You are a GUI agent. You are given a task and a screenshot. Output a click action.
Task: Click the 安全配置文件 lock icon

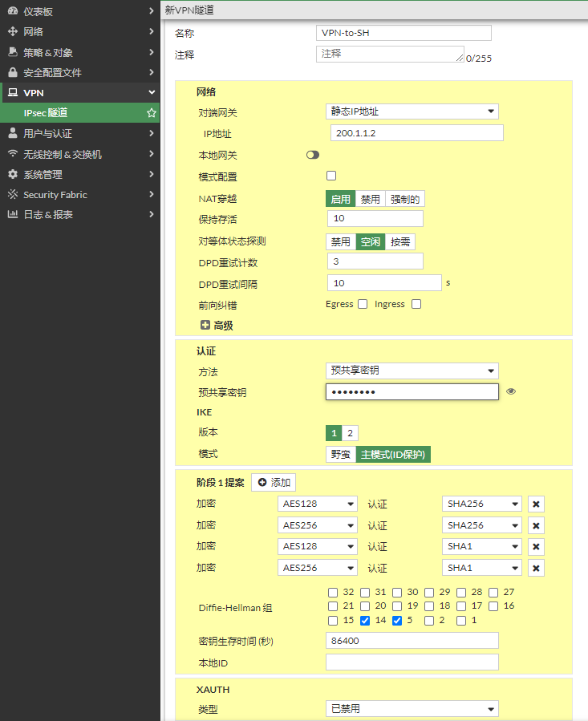12,72
